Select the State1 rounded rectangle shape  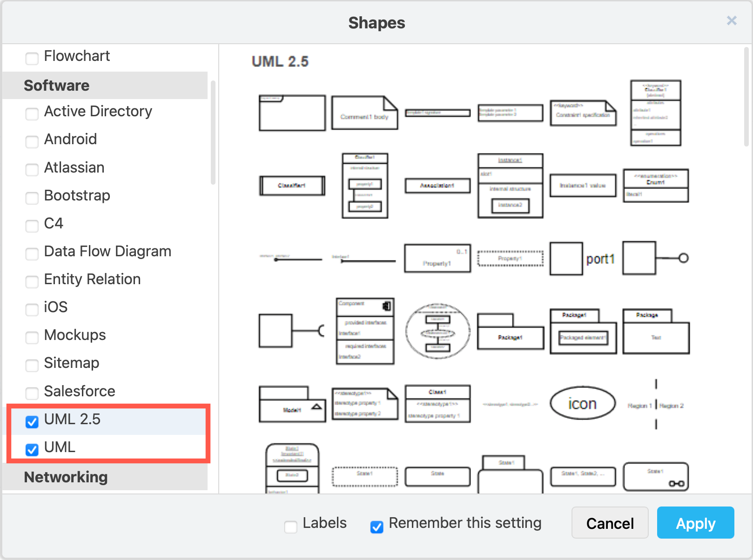click(x=656, y=476)
